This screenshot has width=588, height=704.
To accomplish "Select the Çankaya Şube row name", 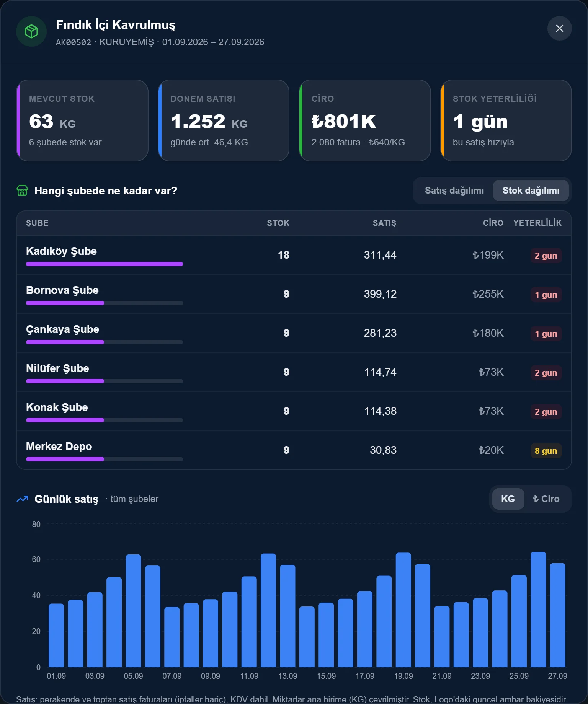I will [x=62, y=329].
